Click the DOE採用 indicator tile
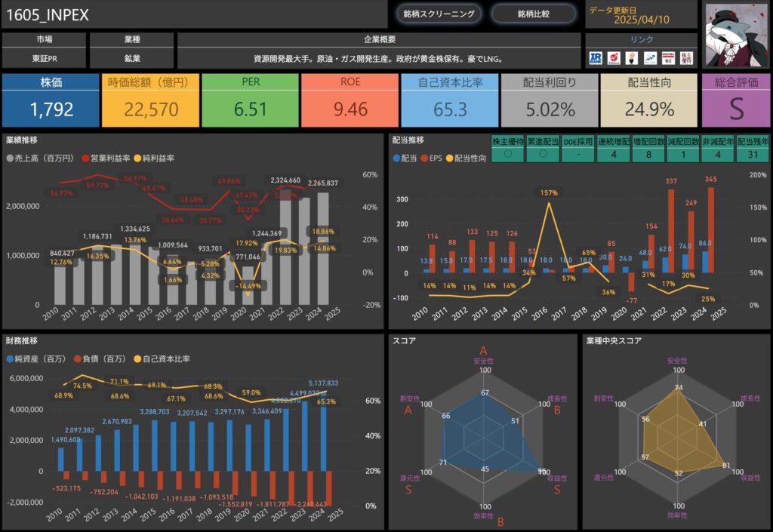The width and height of the screenshot is (773, 532). click(x=577, y=148)
